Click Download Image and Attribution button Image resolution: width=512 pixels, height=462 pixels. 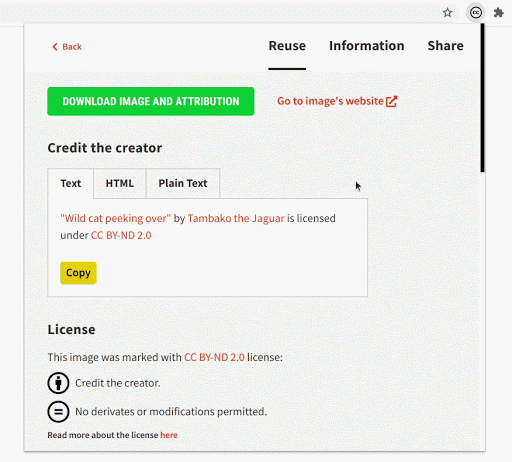[151, 101]
